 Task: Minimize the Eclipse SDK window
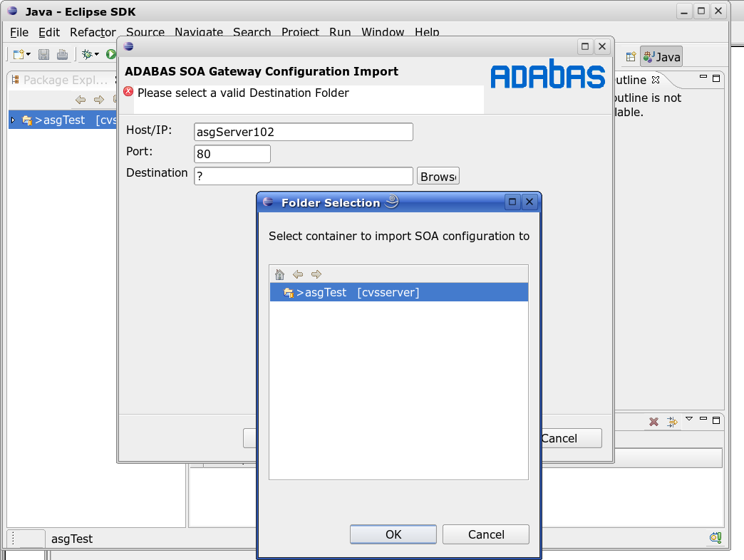(684, 11)
